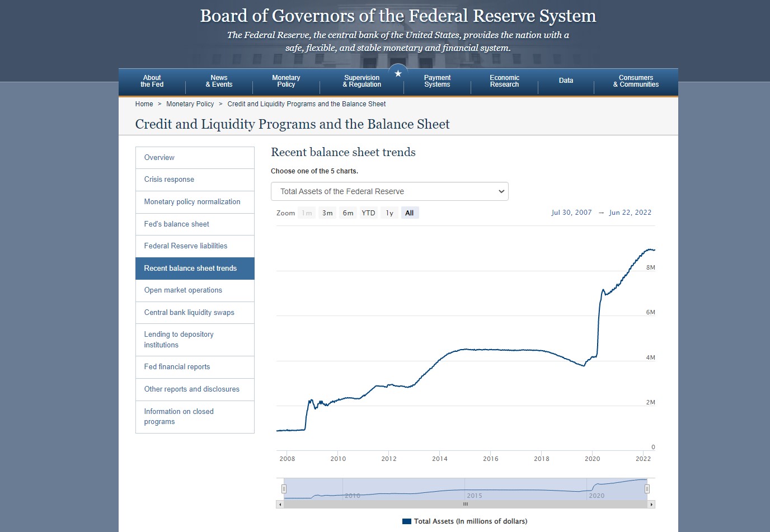Screen dimensions: 770x532
Task: Click the navigator scrollbar center grip
Action: [465, 505]
